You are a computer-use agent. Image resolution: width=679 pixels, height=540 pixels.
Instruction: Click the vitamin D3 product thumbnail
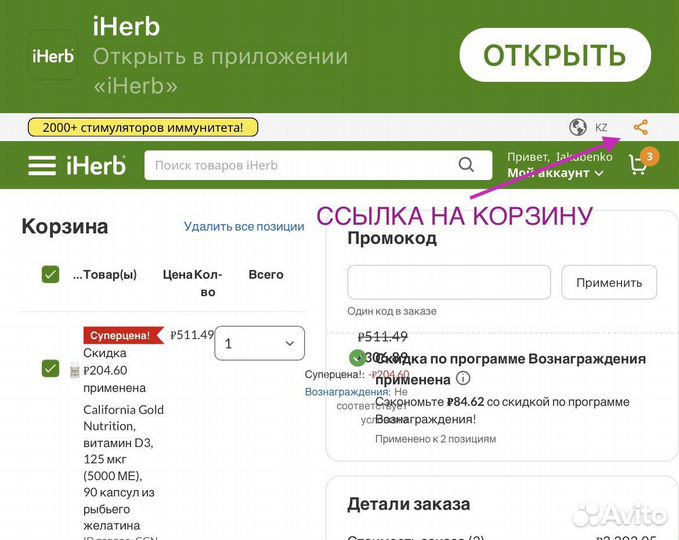(75, 370)
